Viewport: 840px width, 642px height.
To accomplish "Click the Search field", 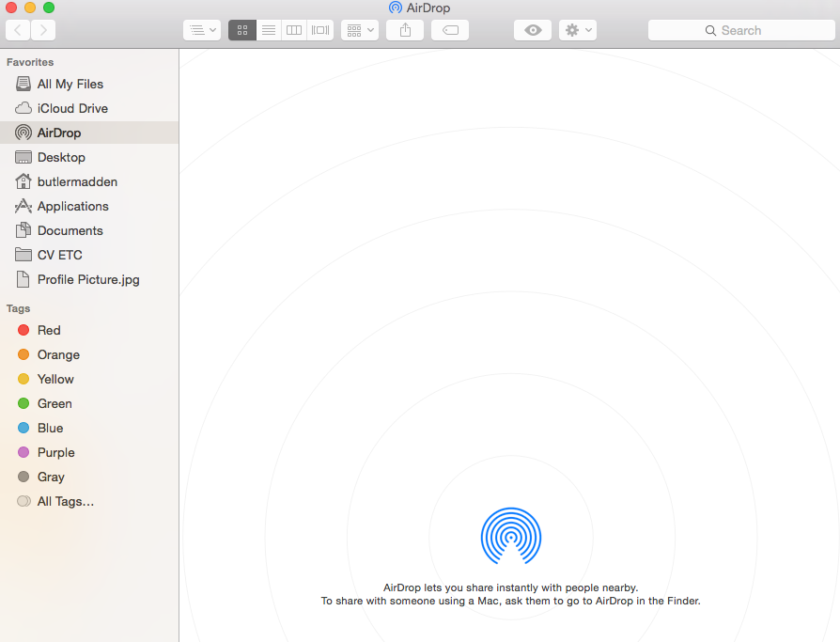I will 741,30.
